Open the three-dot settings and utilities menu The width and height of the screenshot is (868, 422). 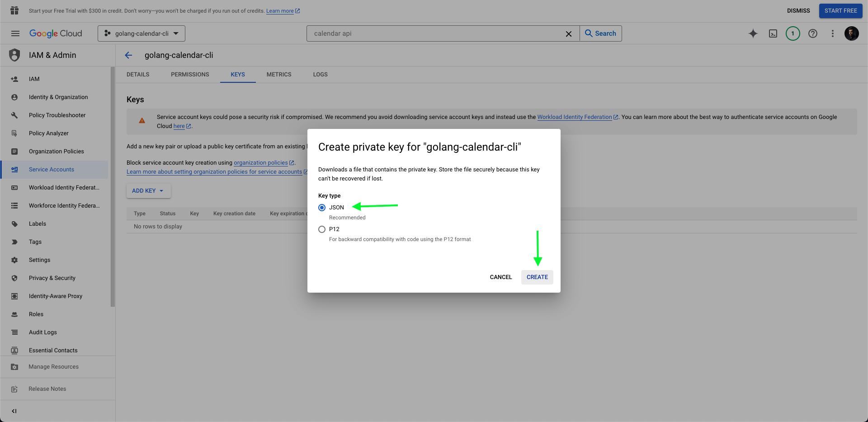[x=833, y=33]
